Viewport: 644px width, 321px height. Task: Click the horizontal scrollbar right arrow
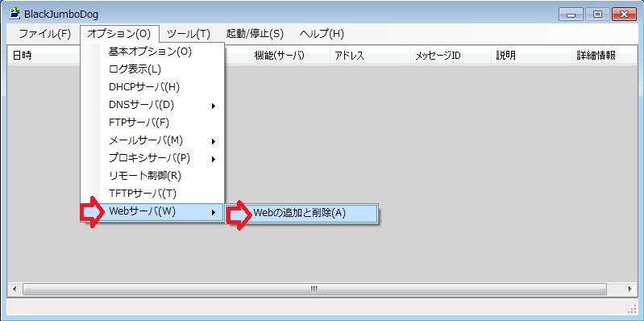630,289
